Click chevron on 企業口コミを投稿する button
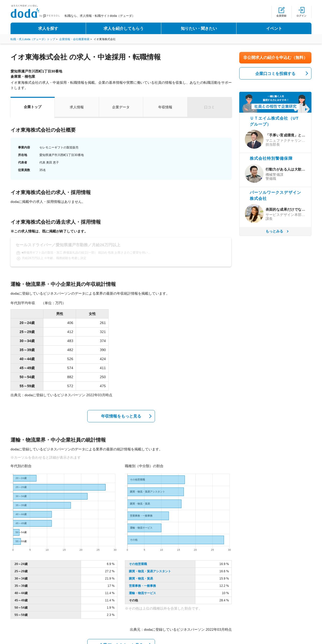The width and height of the screenshot is (322, 644). (x=307, y=73)
